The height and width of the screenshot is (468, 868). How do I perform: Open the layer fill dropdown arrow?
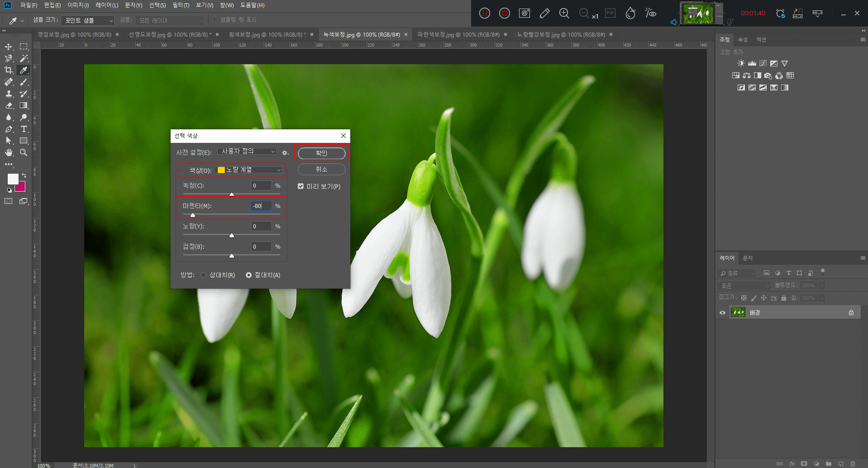pyautogui.click(x=821, y=298)
